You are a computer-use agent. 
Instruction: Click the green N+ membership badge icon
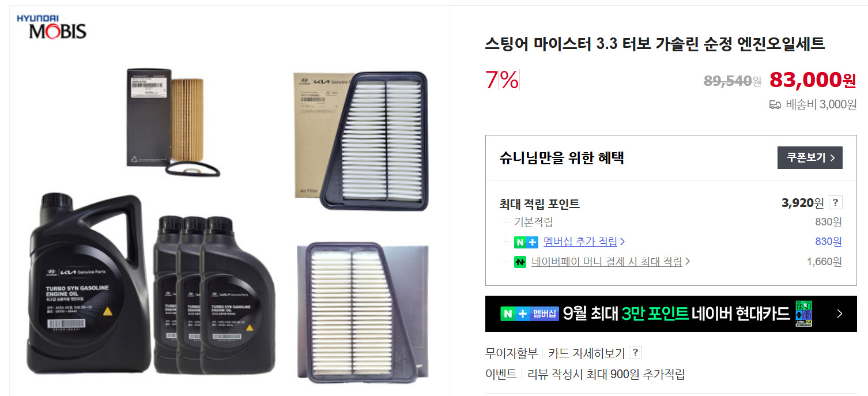[526, 242]
